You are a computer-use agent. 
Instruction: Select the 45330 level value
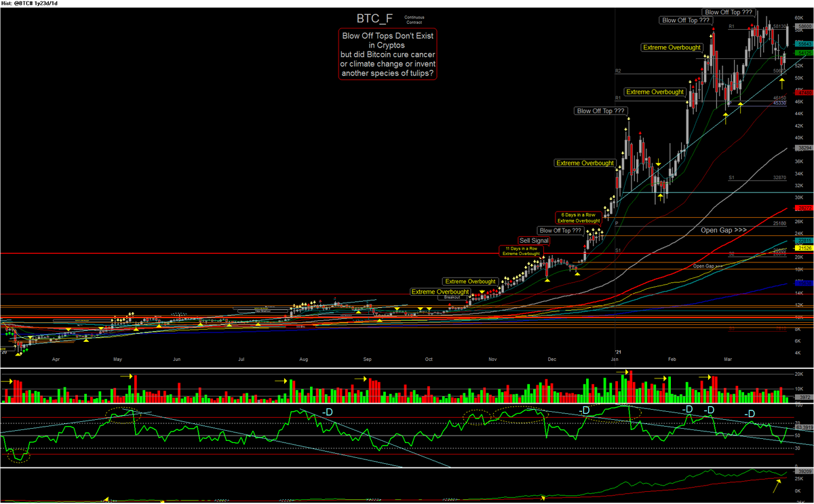pyautogui.click(x=780, y=103)
